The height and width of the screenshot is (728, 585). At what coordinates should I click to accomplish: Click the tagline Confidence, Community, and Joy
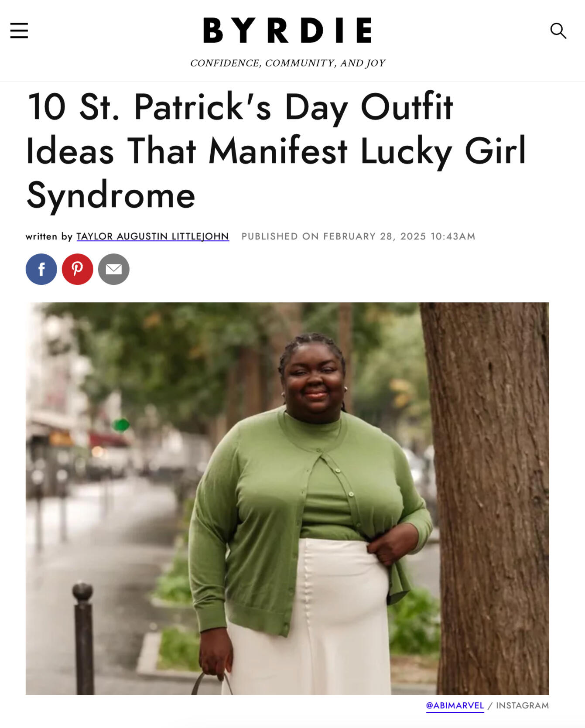click(x=287, y=63)
